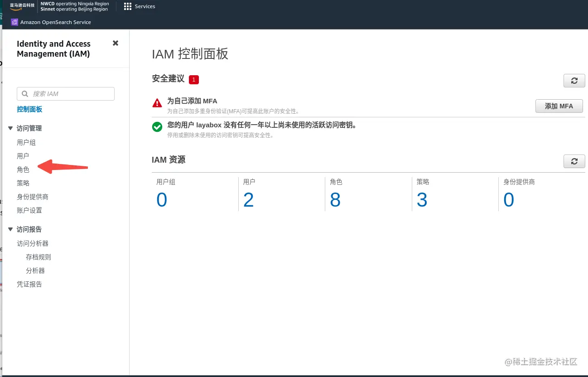Image resolution: width=588 pixels, height=377 pixels.
Task: Click the red MFA warning triangle icon
Action: click(x=157, y=103)
